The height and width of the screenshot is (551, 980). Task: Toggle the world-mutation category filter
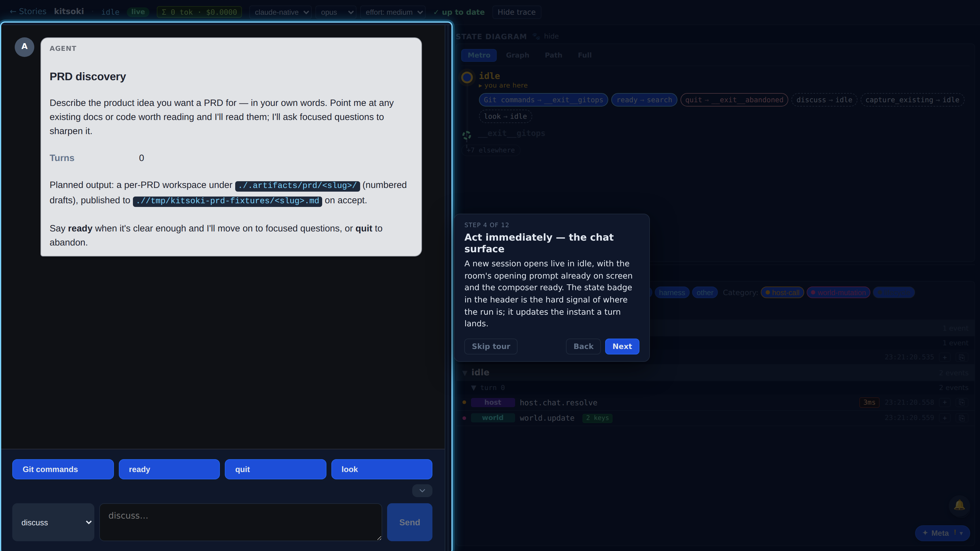tap(838, 292)
